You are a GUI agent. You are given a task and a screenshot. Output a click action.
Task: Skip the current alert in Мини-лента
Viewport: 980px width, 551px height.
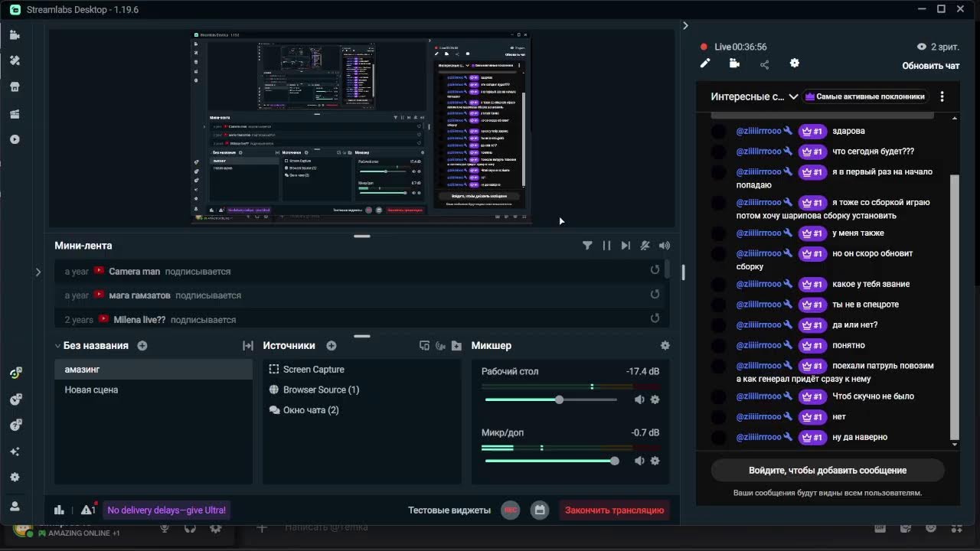pos(626,246)
